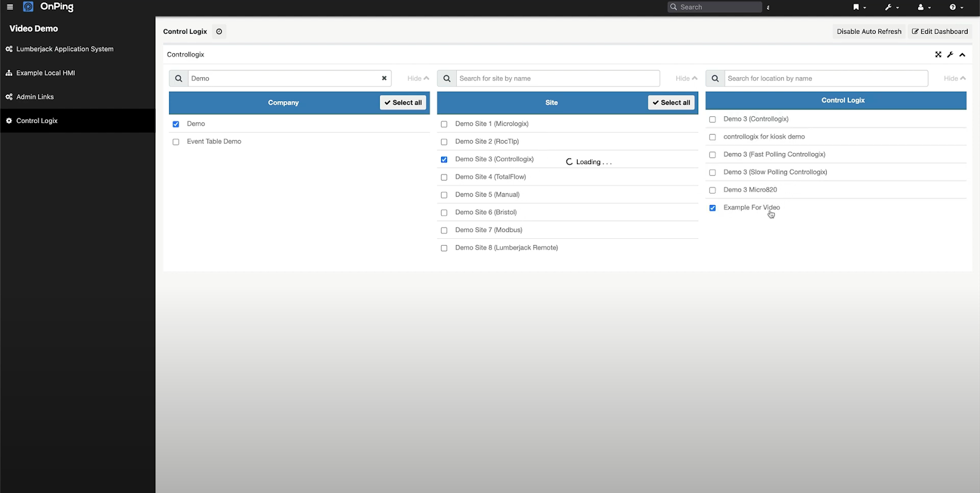Click the Company column header
The height and width of the screenshot is (493, 980).
[283, 103]
